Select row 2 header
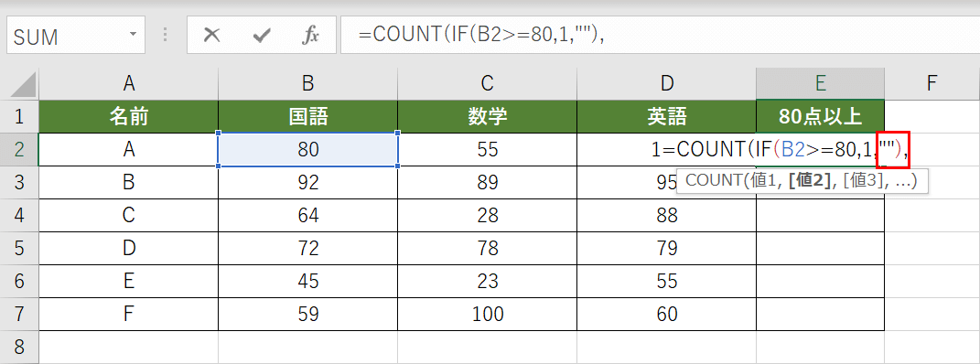The height and width of the screenshot is (364, 980). pyautogui.click(x=19, y=149)
